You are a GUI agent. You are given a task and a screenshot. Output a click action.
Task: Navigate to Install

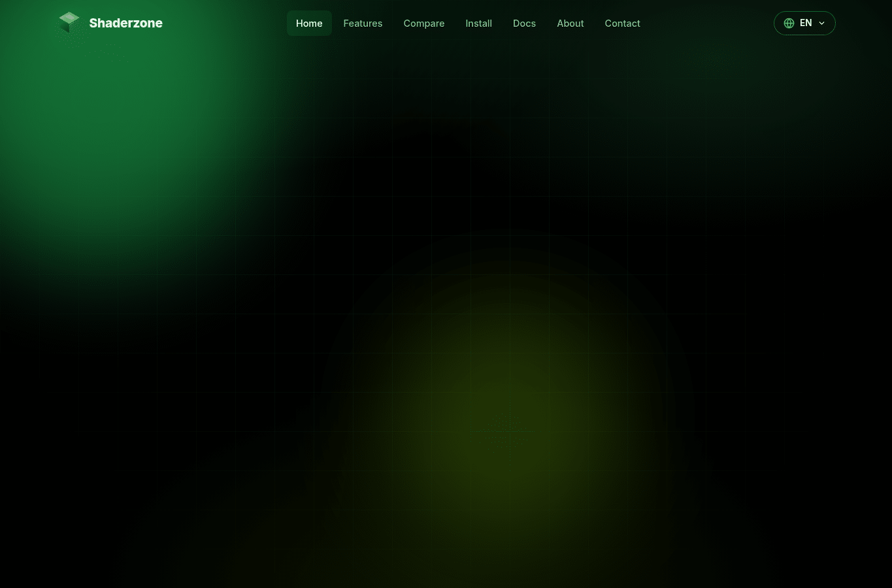pyautogui.click(x=478, y=24)
